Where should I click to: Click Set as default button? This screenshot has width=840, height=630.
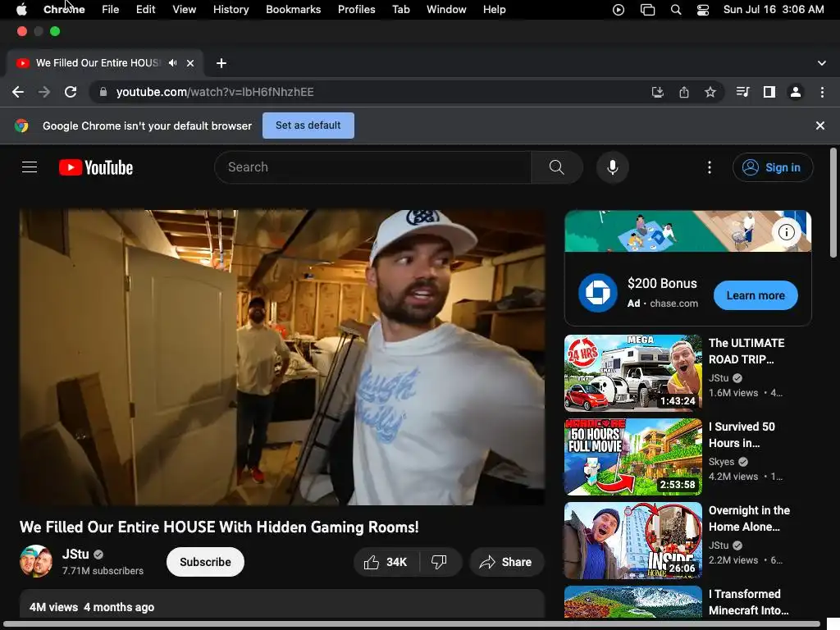(308, 126)
